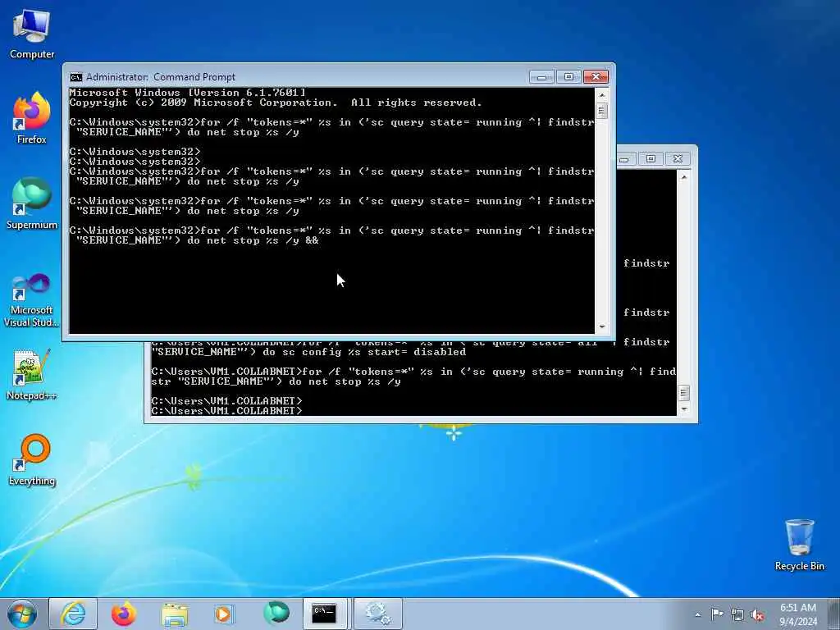Switch to Command Prompt taskbar button
The height and width of the screenshot is (630, 840).
[x=324, y=614]
